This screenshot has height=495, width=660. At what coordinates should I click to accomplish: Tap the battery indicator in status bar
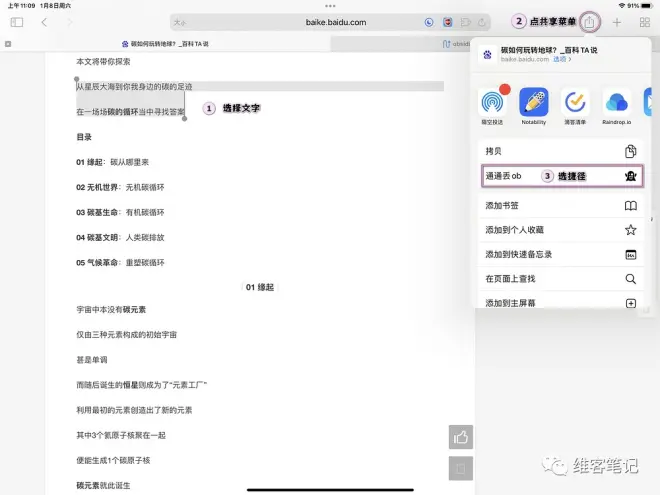pyautogui.click(x=646, y=5)
